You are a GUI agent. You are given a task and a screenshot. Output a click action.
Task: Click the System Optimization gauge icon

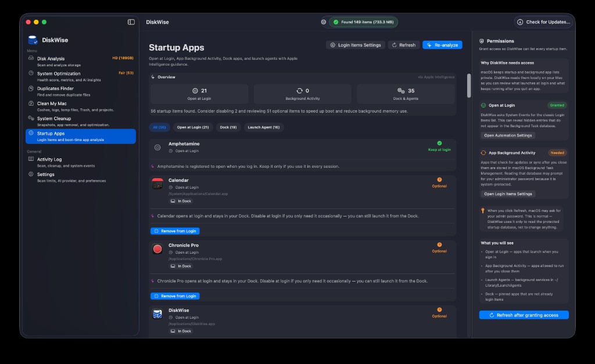tap(31, 73)
